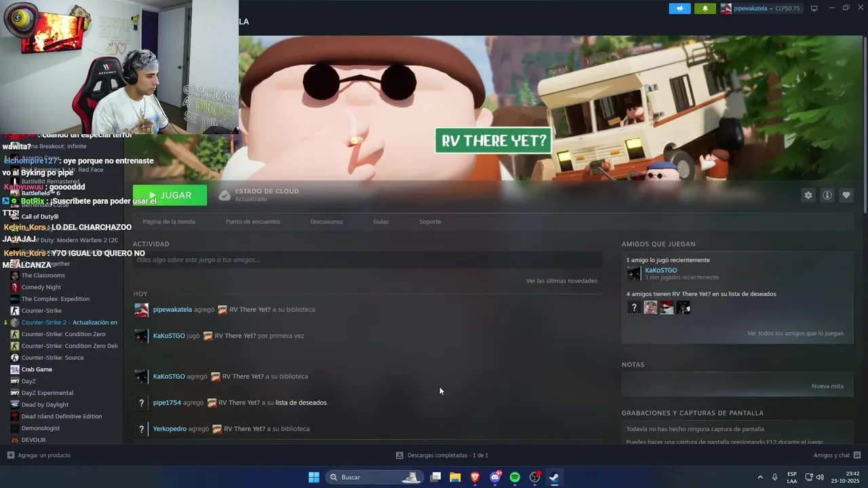Switch to the Punto de encuentro tab
868x488 pixels.
pyautogui.click(x=253, y=222)
